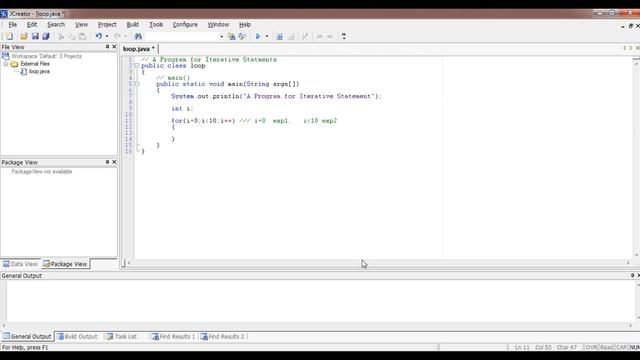Click the 'int i;' code line

pos(182,109)
